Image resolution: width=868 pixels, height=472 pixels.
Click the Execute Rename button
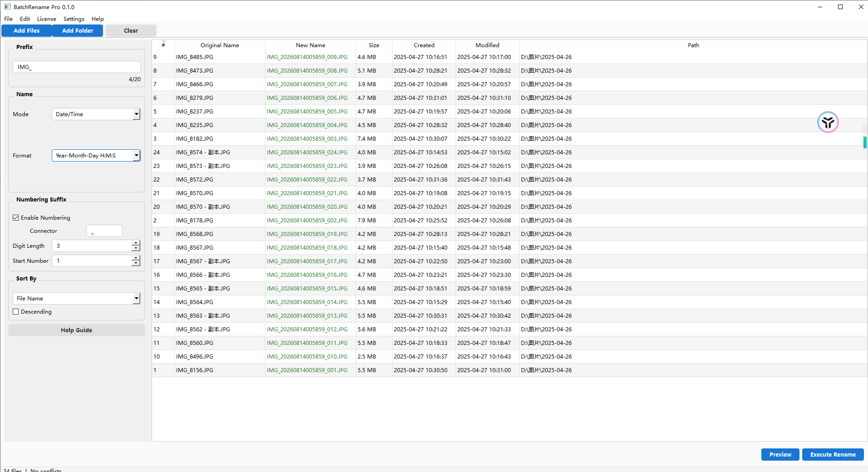click(x=833, y=455)
